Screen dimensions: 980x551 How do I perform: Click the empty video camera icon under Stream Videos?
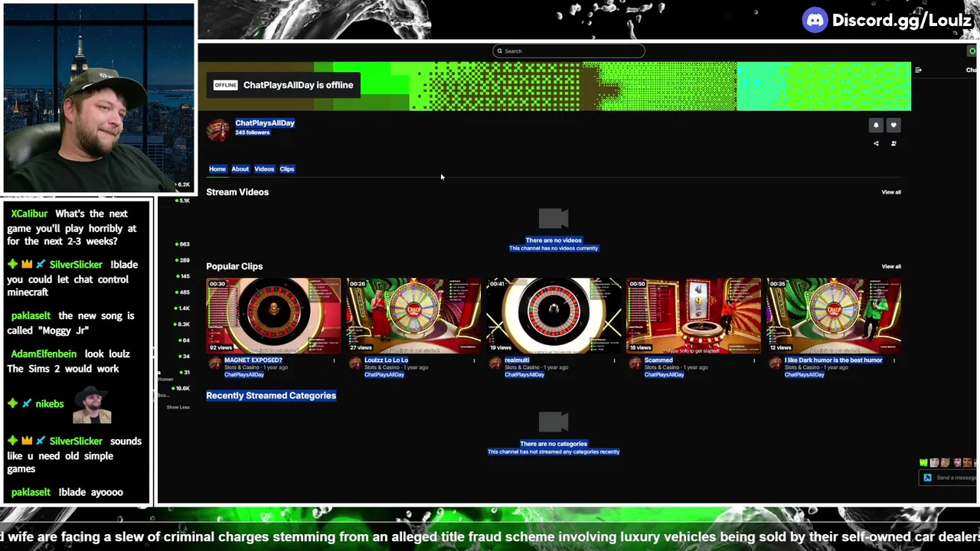tap(554, 219)
